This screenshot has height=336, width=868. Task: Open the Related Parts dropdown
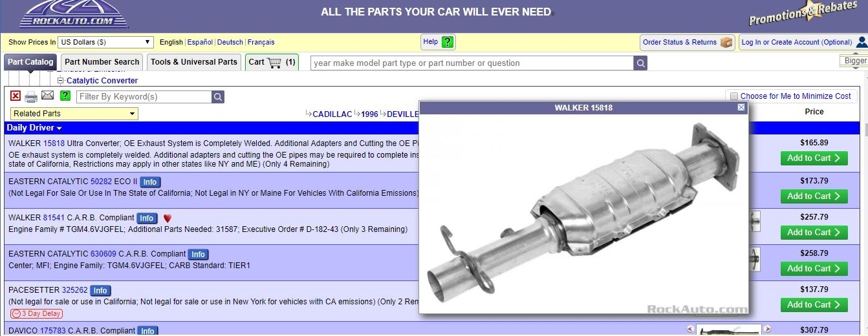73,114
